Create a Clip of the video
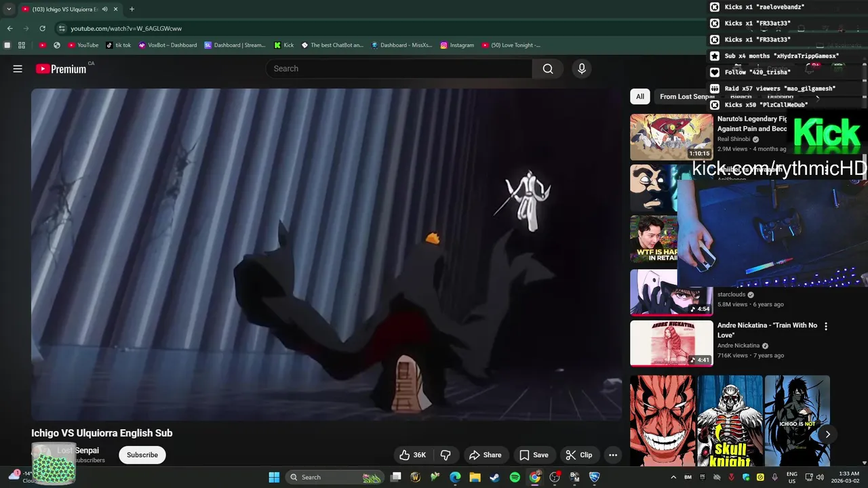868x488 pixels. (x=579, y=455)
